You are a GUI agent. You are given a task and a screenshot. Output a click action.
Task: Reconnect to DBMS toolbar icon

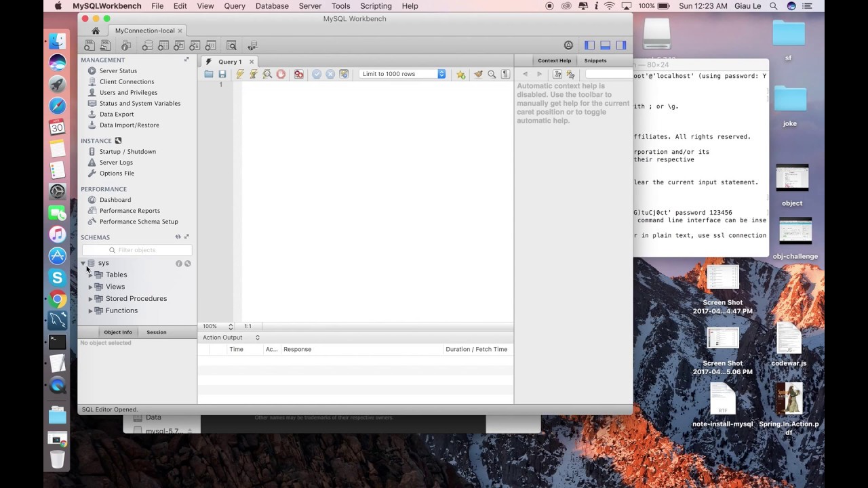252,45
